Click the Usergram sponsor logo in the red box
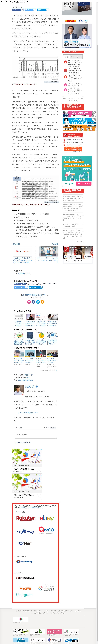The image size is (98, 644). coord(24,595)
